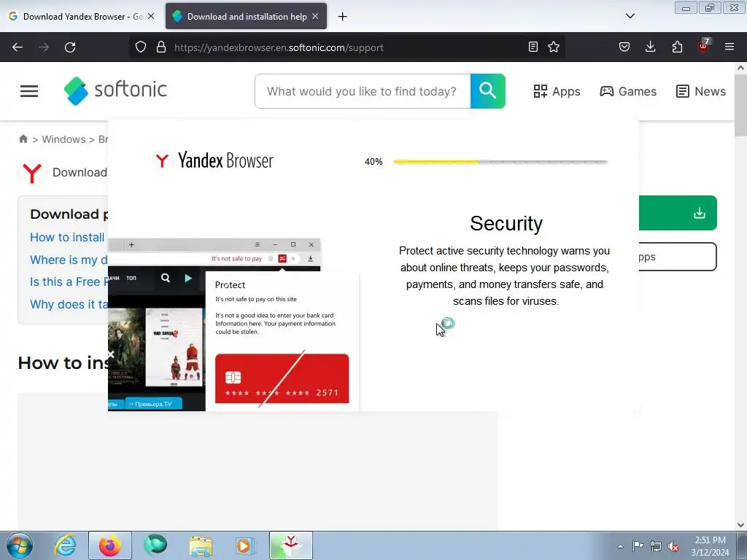Open Action Center flag icon
The width and height of the screenshot is (747, 560).
point(638,546)
